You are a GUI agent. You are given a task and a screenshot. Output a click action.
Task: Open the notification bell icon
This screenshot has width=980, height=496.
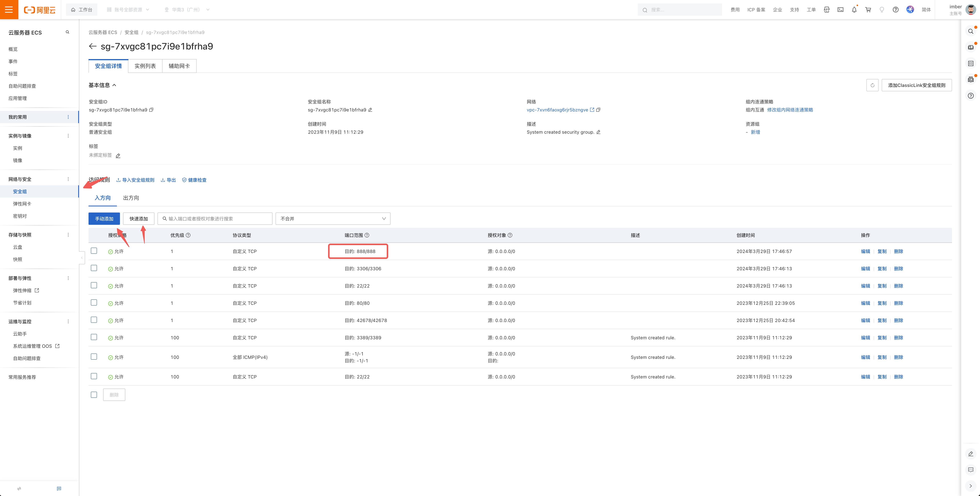coord(854,10)
